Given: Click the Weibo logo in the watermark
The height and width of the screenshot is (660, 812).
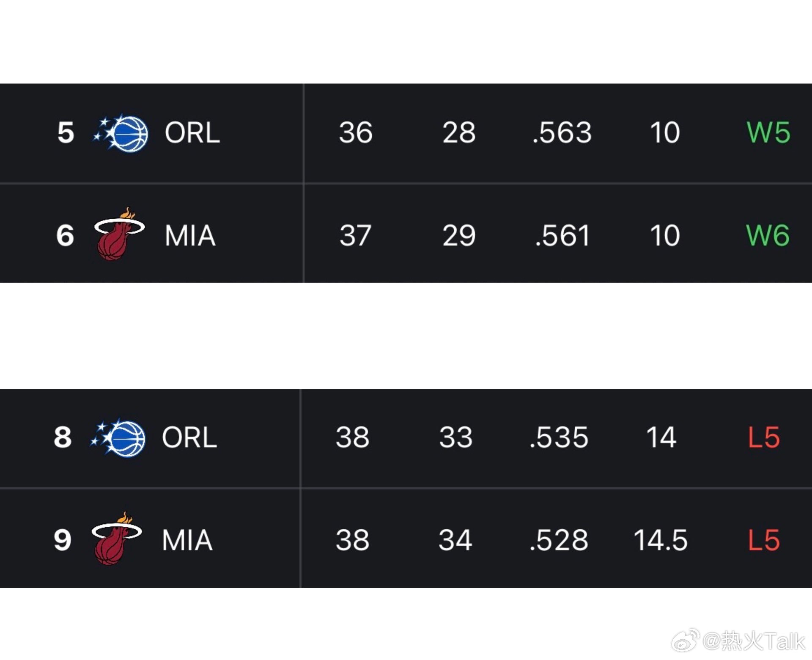Looking at the screenshot, I should click(686, 640).
